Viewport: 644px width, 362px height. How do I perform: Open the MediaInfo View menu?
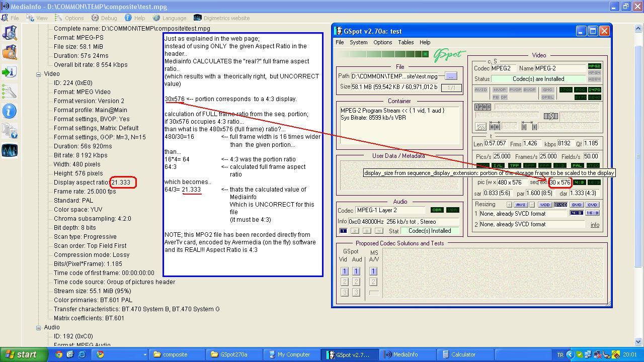coord(37,18)
